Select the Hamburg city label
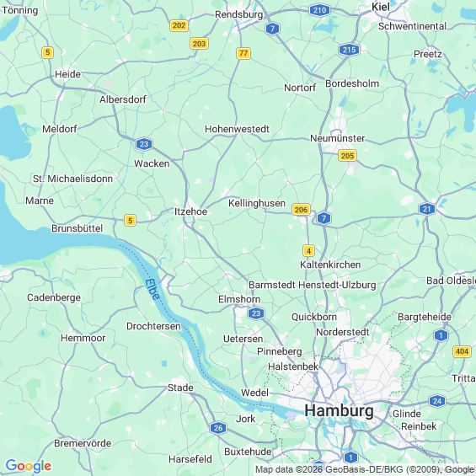The image size is (476, 476). click(339, 411)
